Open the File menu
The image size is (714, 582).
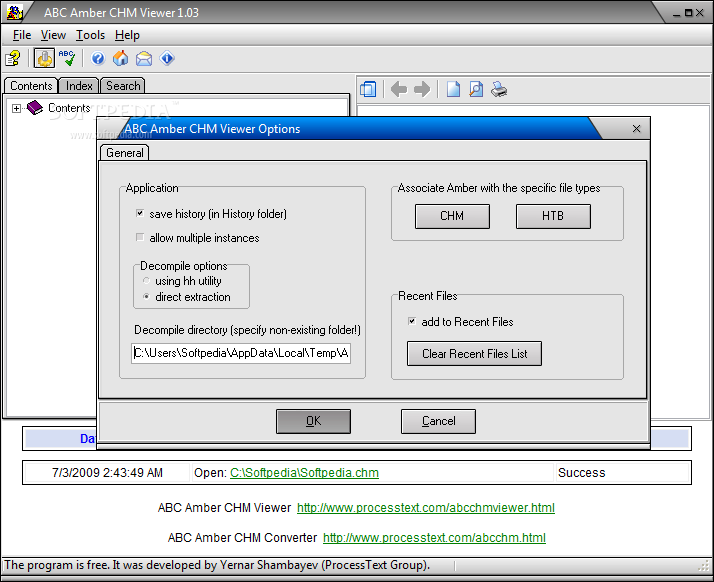[x=22, y=35]
